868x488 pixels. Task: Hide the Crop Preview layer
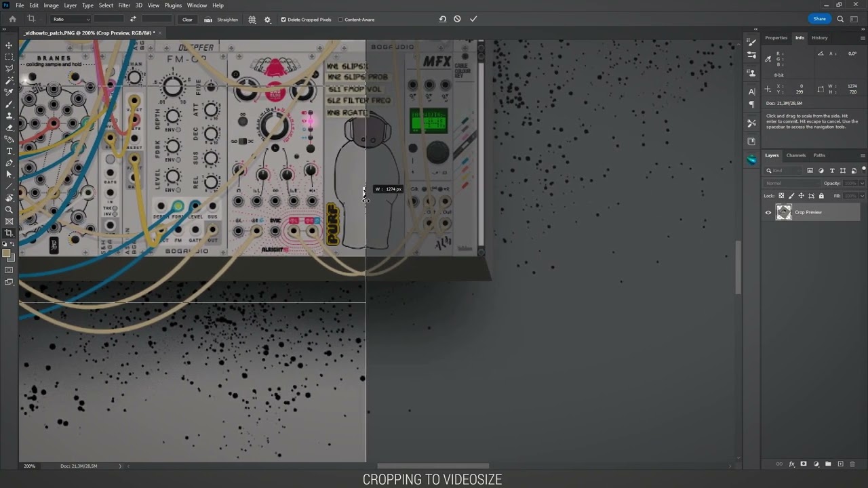[768, 212]
